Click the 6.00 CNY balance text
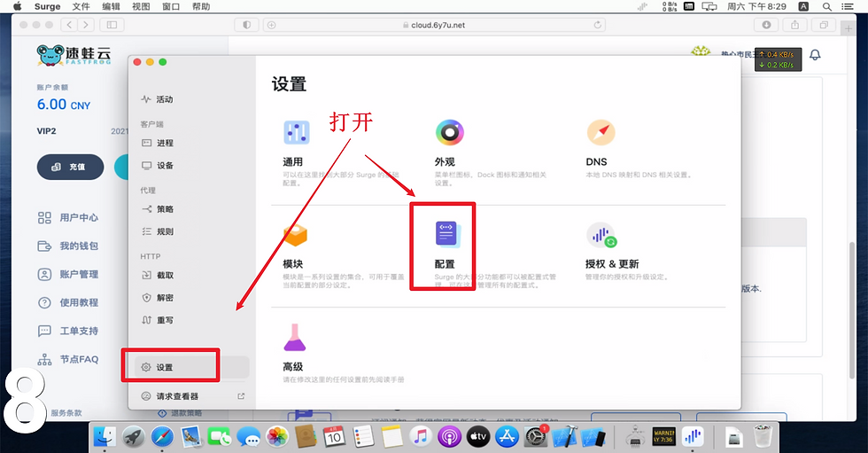868x453 pixels. pyautogui.click(x=64, y=104)
